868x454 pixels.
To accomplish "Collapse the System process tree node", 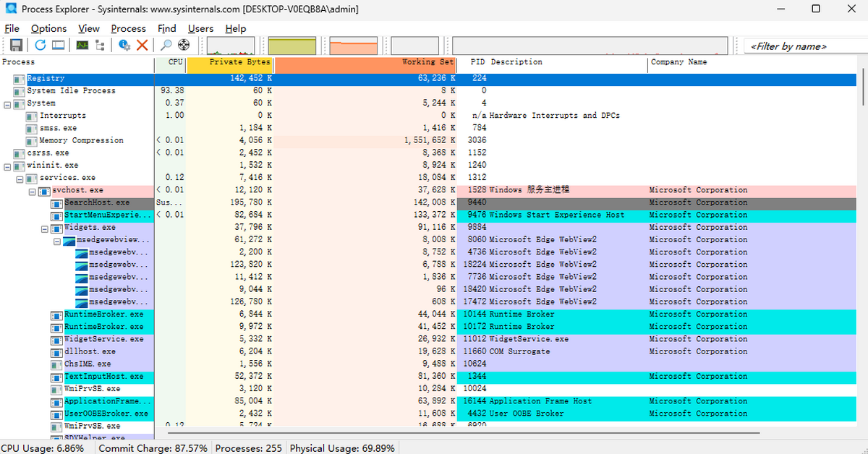I will (x=7, y=103).
